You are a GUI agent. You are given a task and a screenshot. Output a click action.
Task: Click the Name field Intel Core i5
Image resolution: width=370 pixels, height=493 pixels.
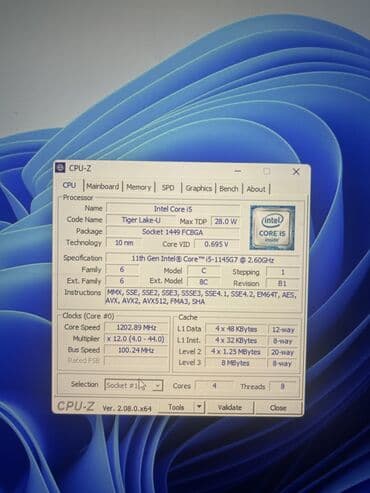click(x=173, y=209)
